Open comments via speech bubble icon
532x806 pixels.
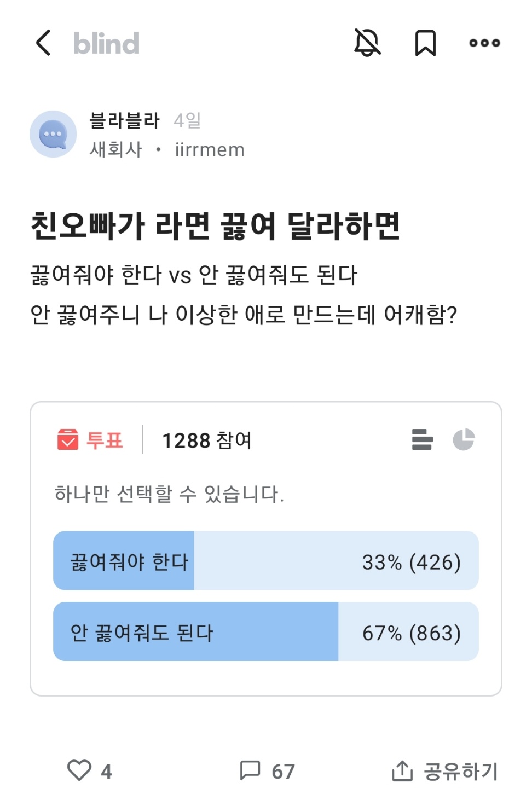click(x=251, y=770)
